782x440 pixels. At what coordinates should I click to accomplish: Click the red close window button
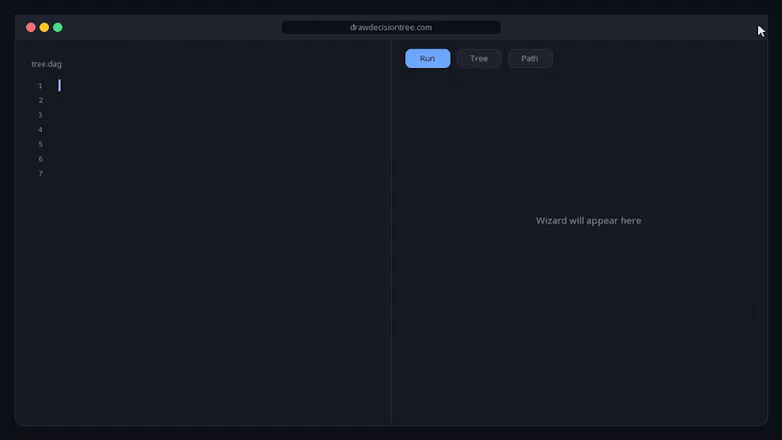click(30, 27)
